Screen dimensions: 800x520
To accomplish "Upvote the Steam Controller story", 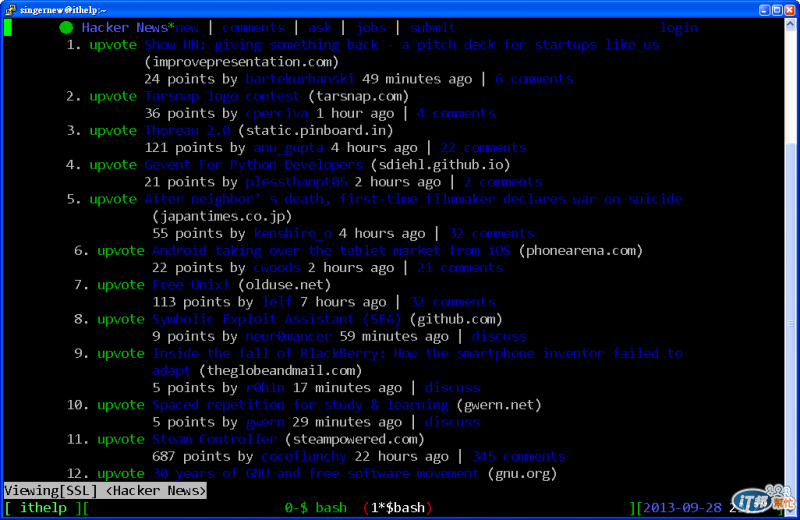I will [x=121, y=439].
